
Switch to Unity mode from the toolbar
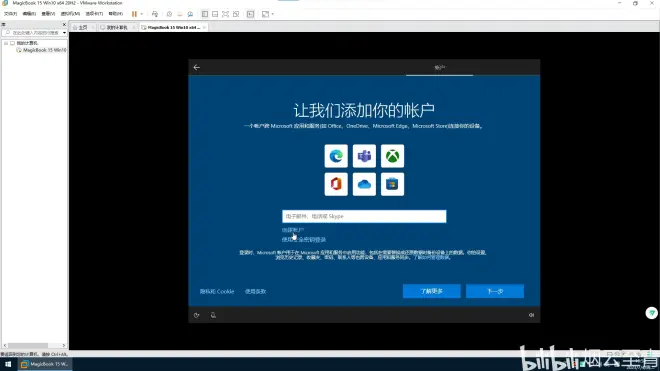pyautogui.click(x=236, y=14)
